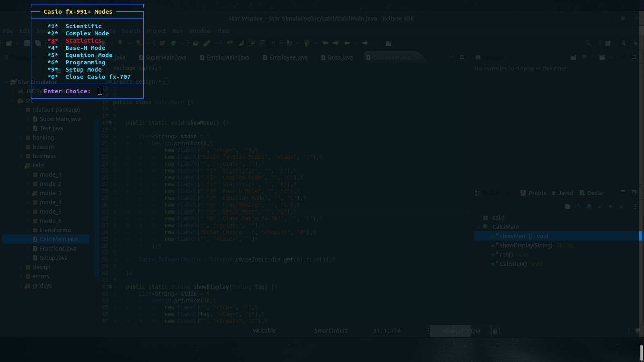
Task: Collapse the calci package
Action: [x=20, y=165]
